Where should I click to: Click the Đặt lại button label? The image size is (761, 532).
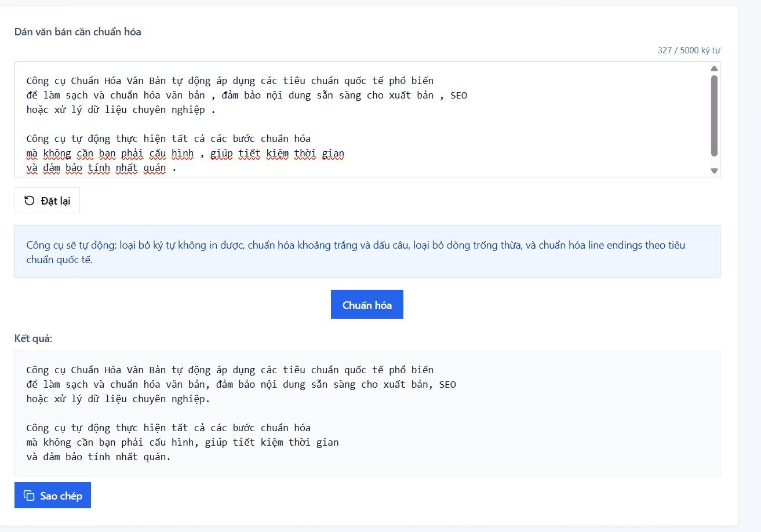tap(56, 201)
